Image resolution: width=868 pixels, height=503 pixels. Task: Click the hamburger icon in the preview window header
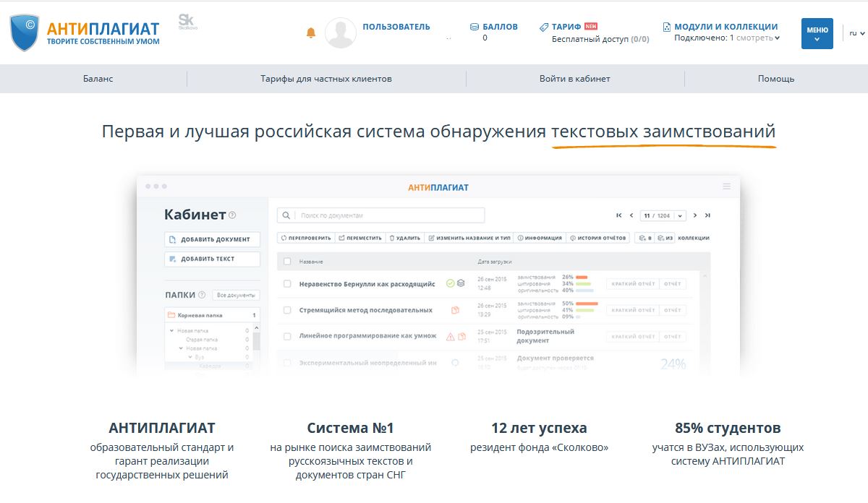[x=726, y=186]
